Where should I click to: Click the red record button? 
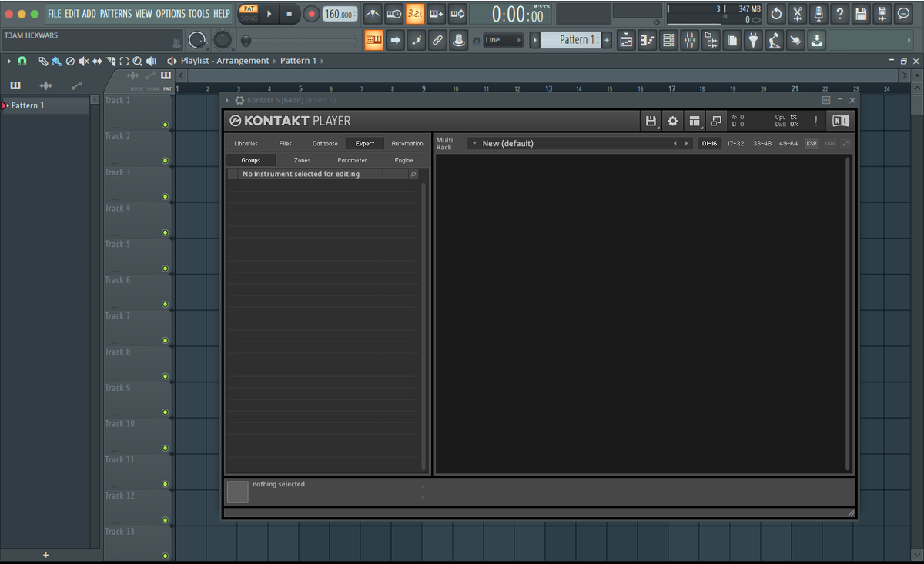coord(311,14)
